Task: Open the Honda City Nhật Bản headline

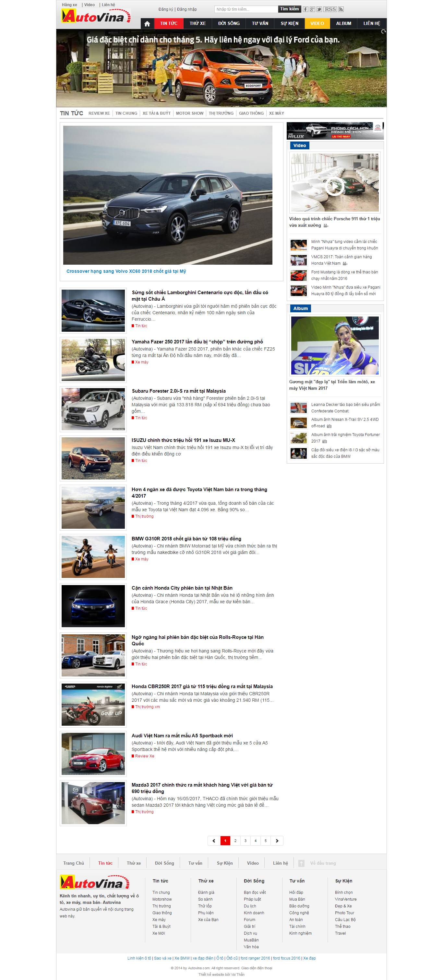Action: click(x=182, y=588)
